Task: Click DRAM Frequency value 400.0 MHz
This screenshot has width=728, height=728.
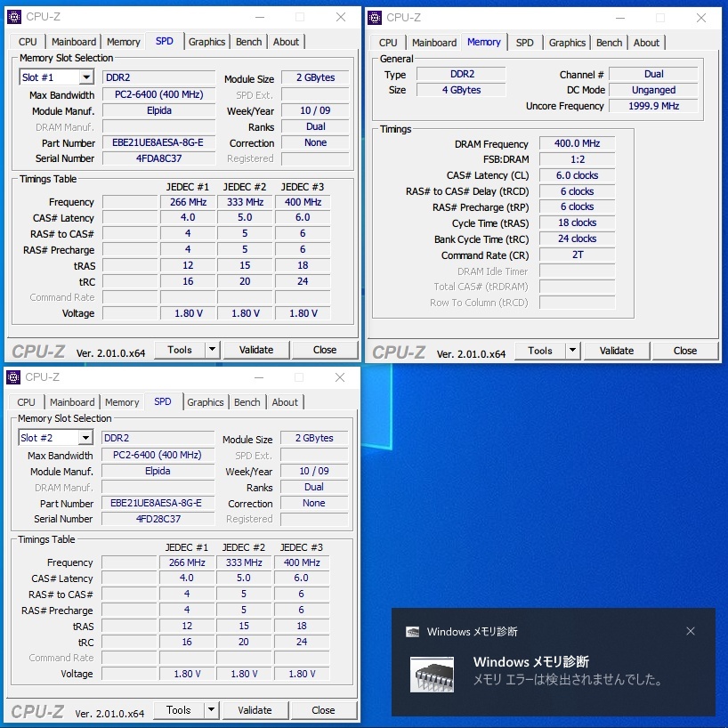Action: coord(577,143)
